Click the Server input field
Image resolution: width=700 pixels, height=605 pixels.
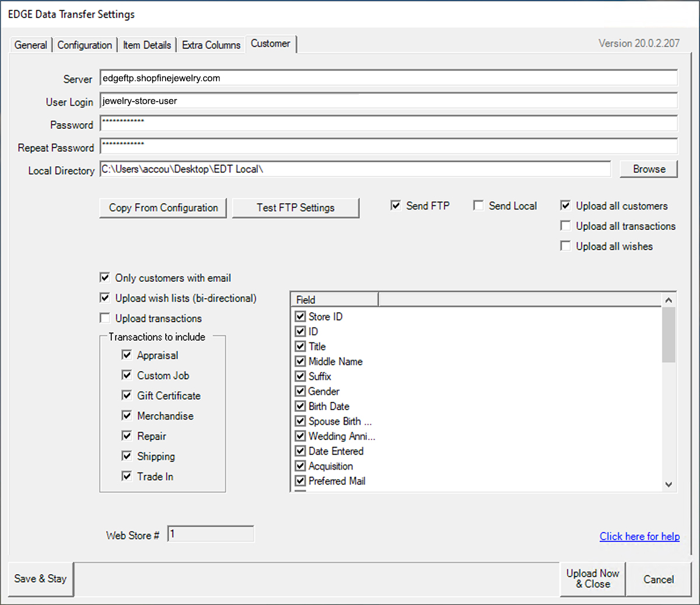(388, 78)
